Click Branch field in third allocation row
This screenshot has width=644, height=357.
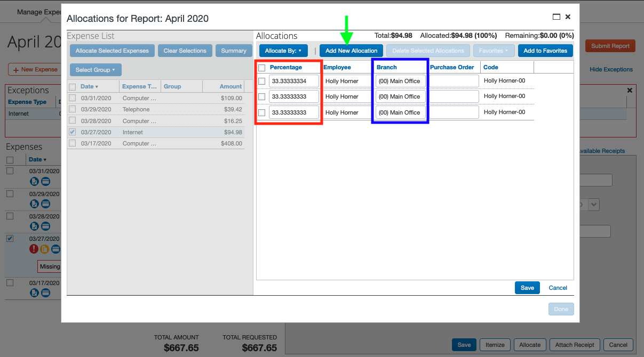401,112
